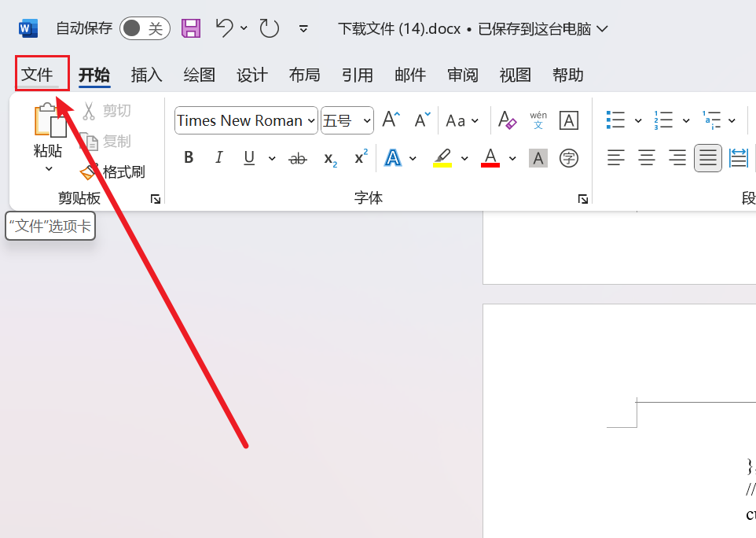Switch to the 设计 tab
This screenshot has height=538, width=756.
252,75
